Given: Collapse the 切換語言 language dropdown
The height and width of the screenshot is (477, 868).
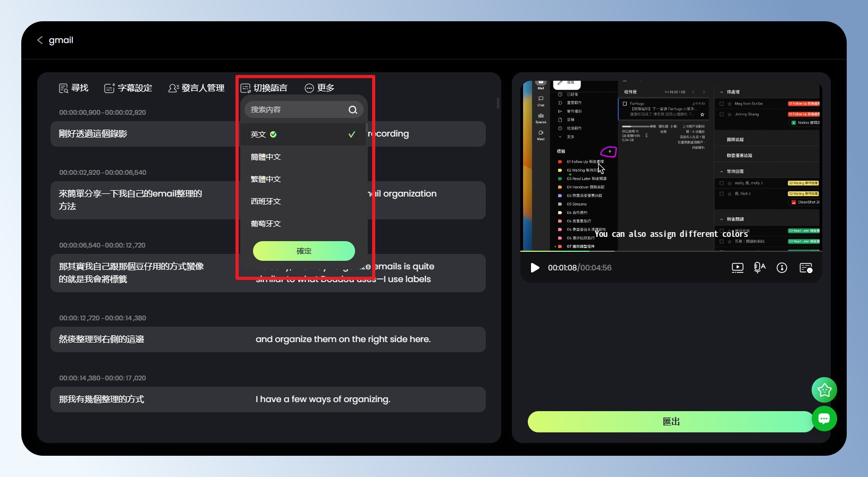Looking at the screenshot, I should click(x=264, y=88).
